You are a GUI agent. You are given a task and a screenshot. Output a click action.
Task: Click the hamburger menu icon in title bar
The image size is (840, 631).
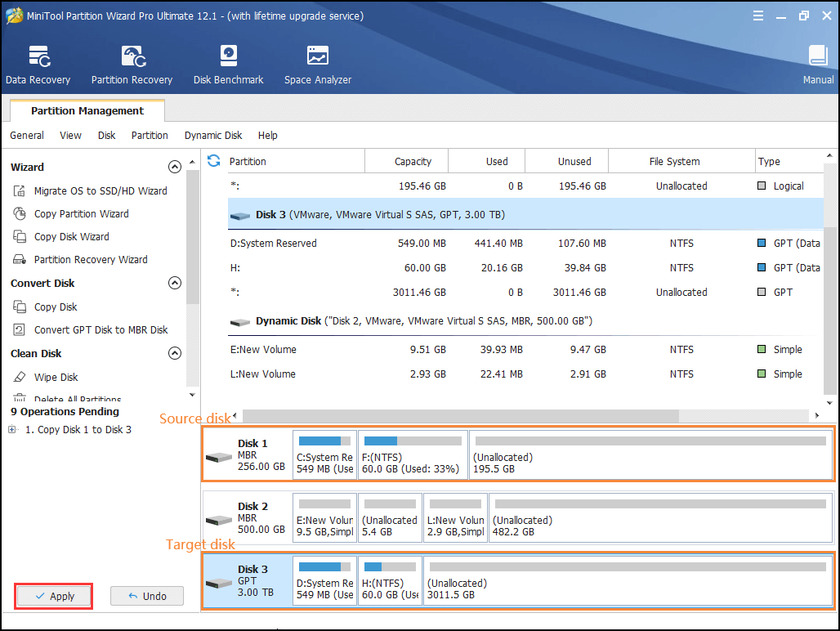pyautogui.click(x=758, y=16)
